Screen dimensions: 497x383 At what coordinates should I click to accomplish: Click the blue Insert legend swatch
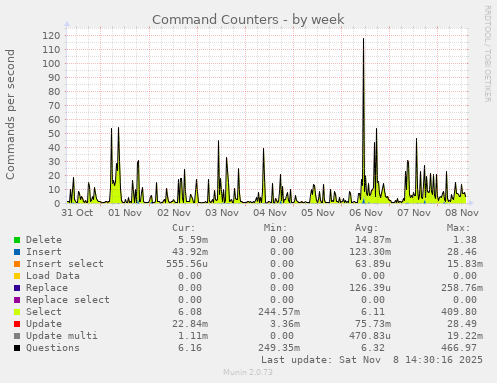[17, 252]
